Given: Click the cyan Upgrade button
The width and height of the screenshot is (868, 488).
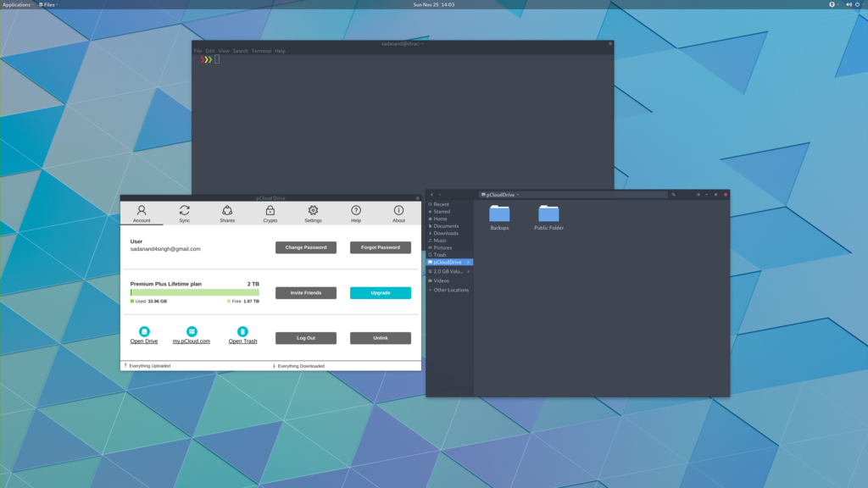Looking at the screenshot, I should point(381,292).
